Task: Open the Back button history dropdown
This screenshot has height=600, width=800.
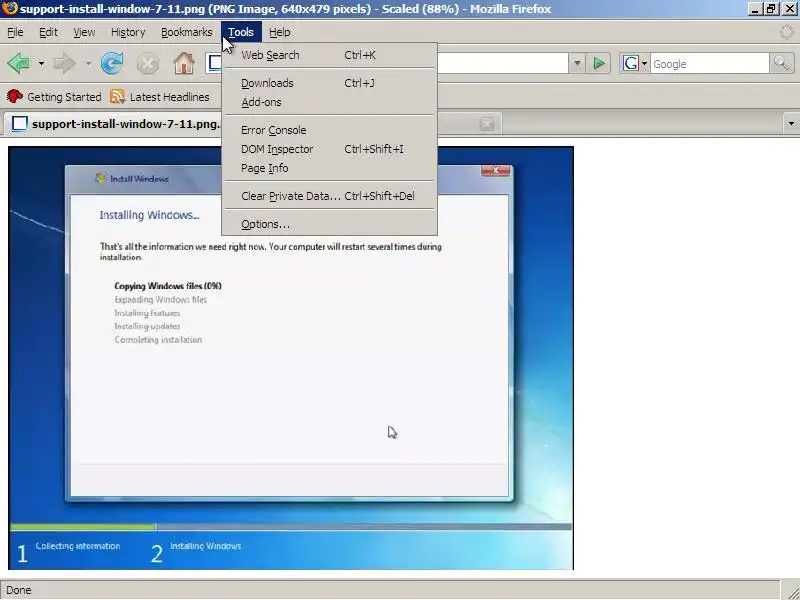Action: click(41, 64)
